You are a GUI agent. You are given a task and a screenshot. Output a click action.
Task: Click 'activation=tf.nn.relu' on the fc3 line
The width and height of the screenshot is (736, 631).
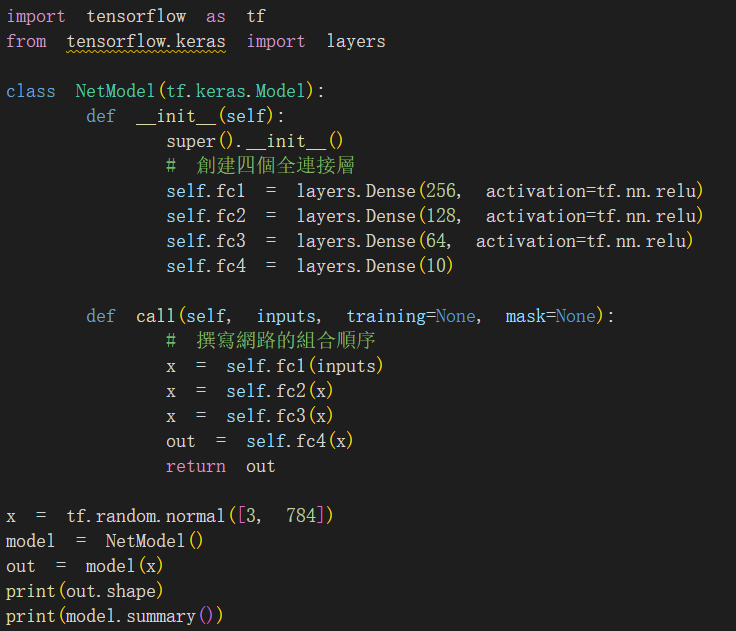click(x=581, y=241)
